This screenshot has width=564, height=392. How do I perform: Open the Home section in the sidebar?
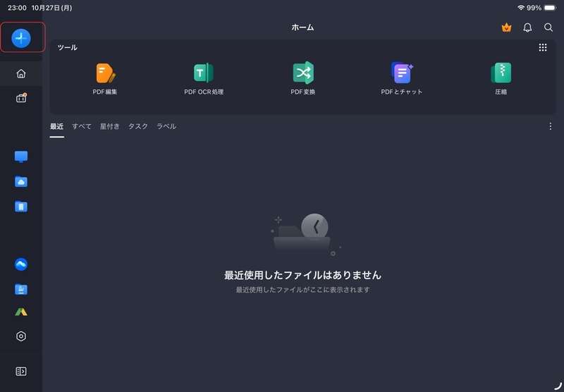tap(21, 74)
